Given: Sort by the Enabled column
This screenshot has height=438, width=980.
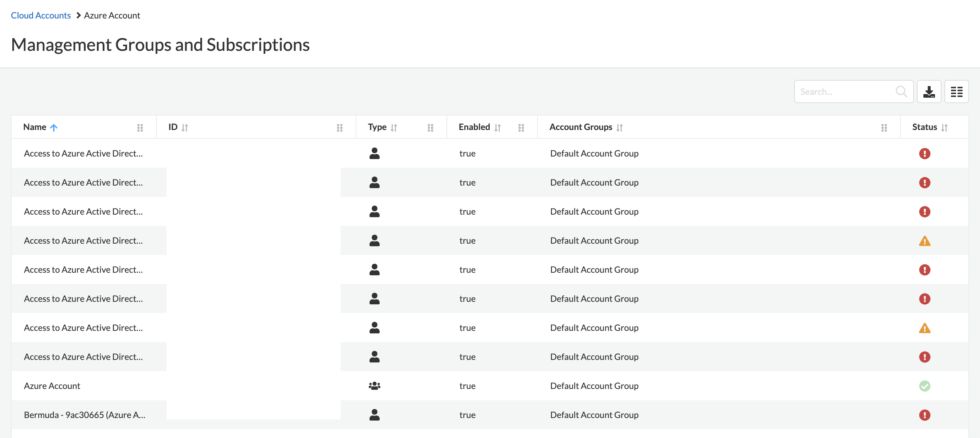Looking at the screenshot, I should (497, 128).
